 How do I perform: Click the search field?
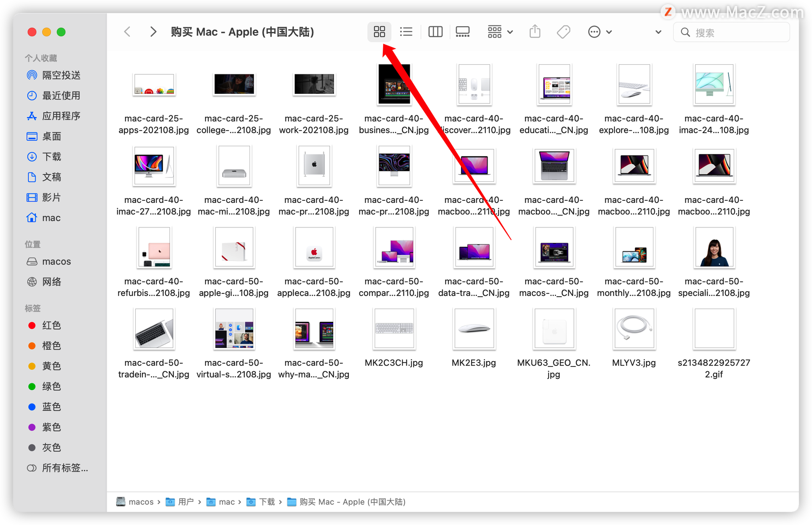tap(731, 32)
